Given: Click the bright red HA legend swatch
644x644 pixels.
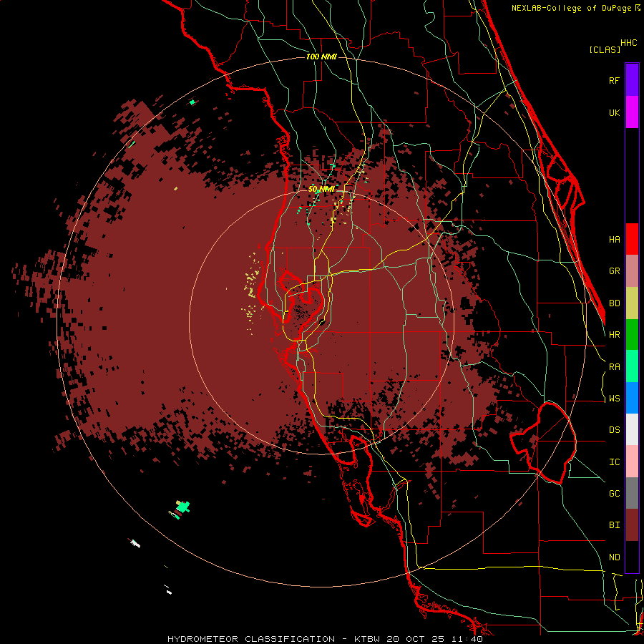Looking at the screenshot, I should (x=632, y=239).
